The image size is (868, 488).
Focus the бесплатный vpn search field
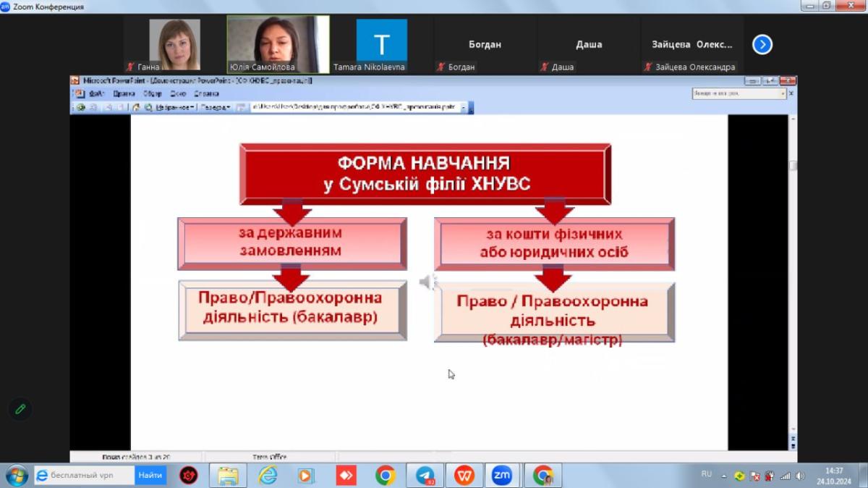click(x=84, y=475)
